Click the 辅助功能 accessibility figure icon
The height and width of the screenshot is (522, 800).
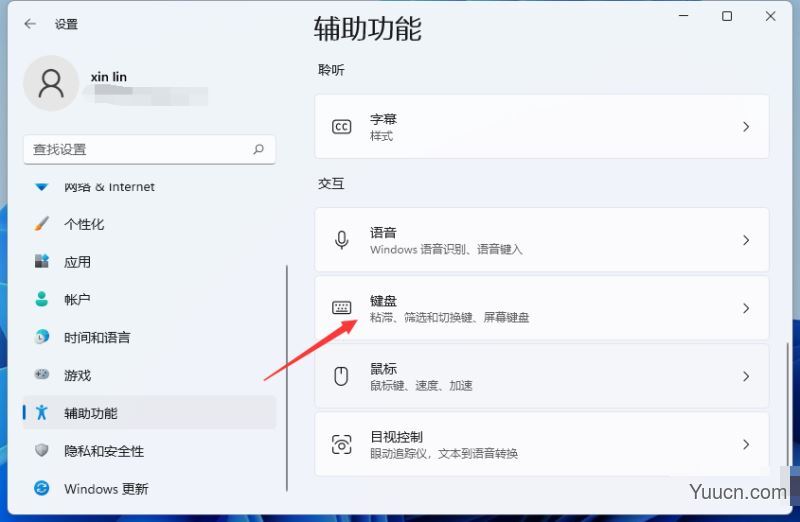41,412
